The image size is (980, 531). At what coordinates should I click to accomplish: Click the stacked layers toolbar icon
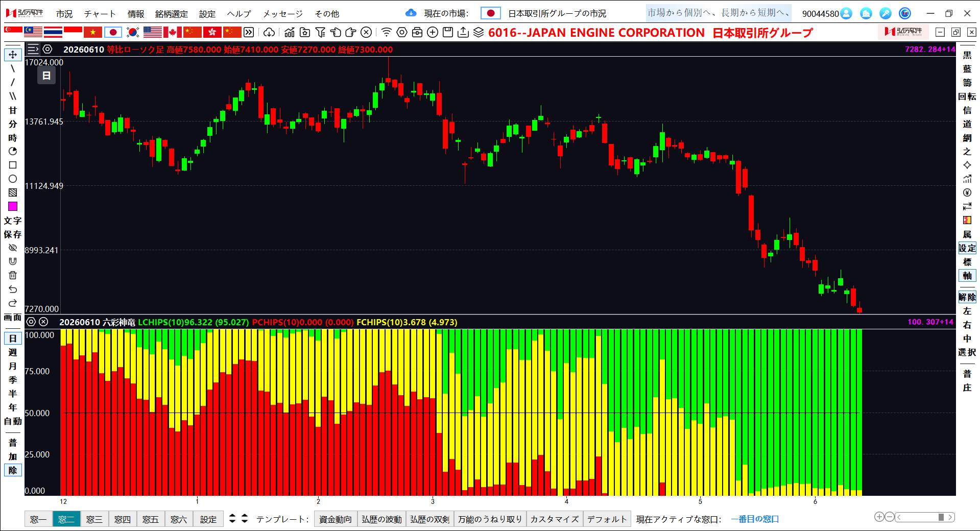479,33
